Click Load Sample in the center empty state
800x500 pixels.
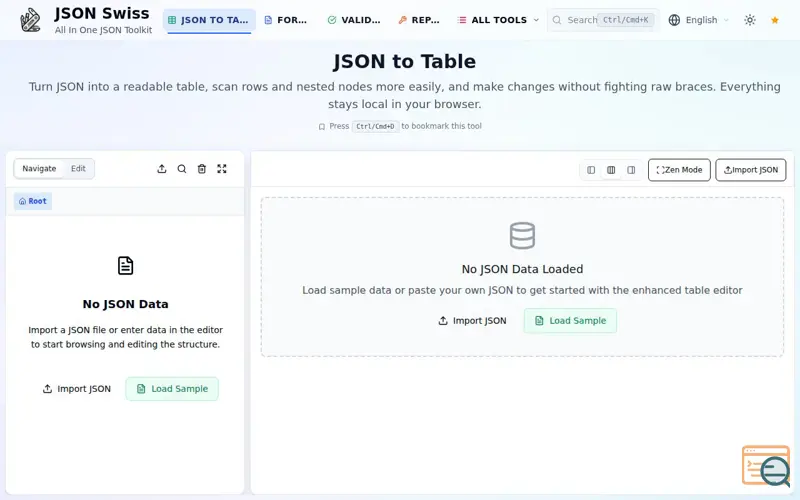click(x=570, y=321)
